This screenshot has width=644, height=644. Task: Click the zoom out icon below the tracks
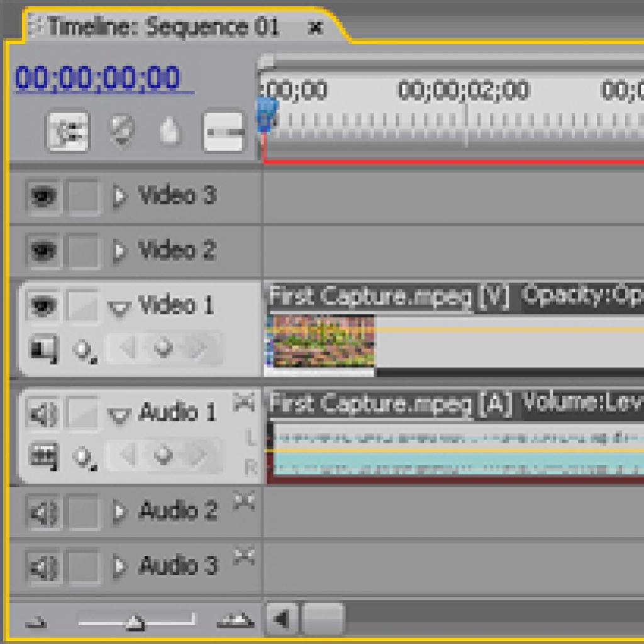coord(36,623)
